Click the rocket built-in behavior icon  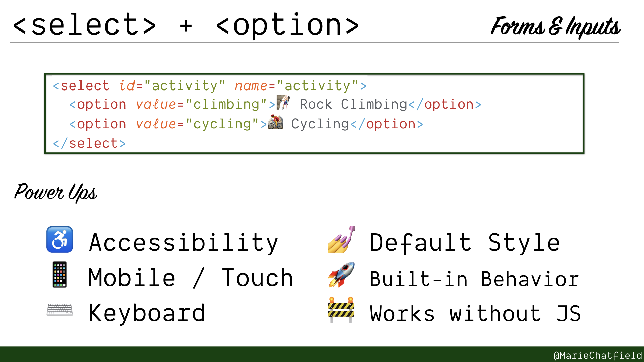(340, 276)
